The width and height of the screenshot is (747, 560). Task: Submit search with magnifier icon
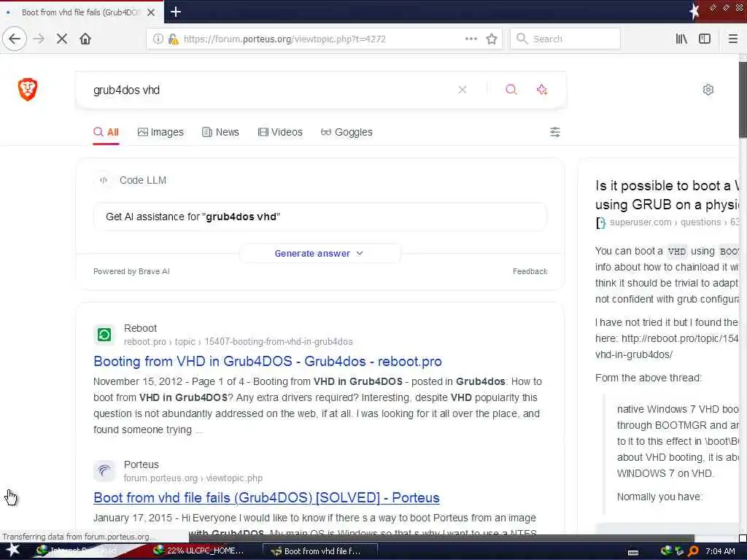511,90
